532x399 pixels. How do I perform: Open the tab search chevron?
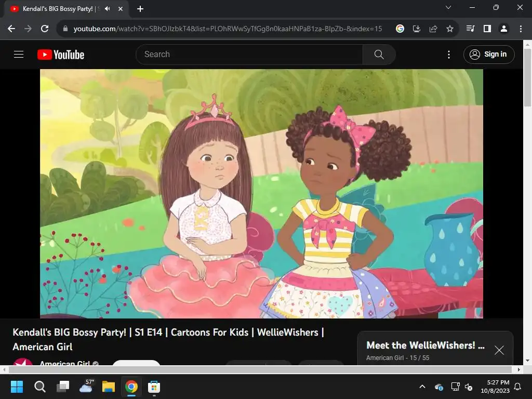448,7
